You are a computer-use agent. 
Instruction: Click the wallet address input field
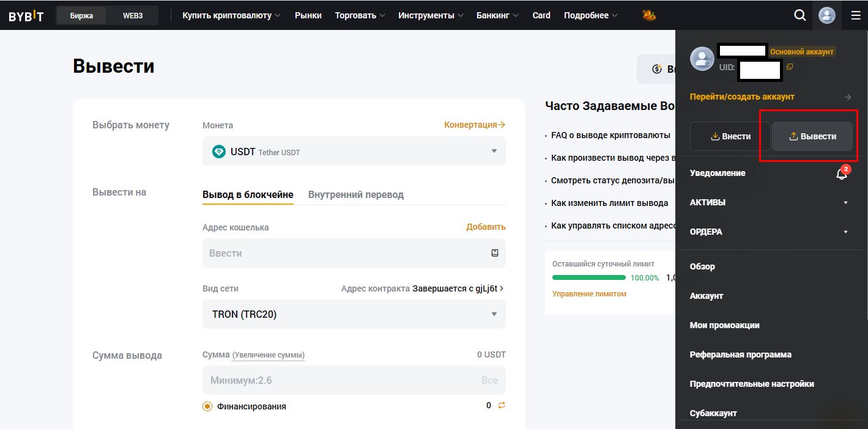[354, 253]
